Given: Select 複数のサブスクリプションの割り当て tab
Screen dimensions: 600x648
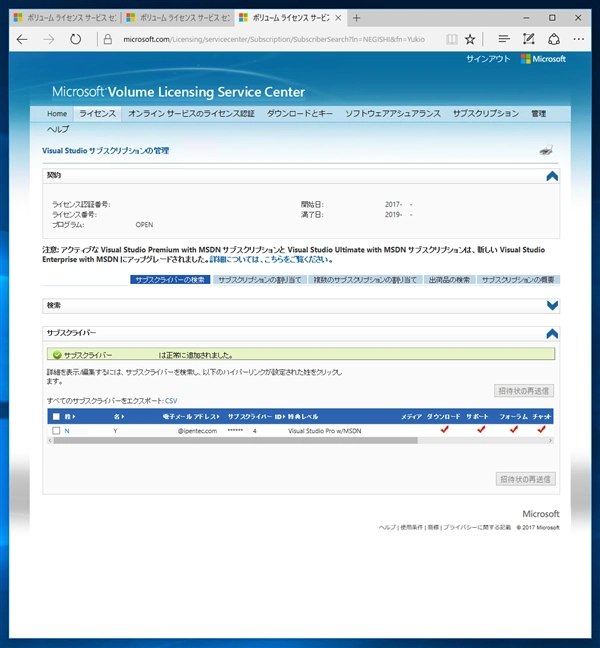Looking at the screenshot, I should point(365,280).
